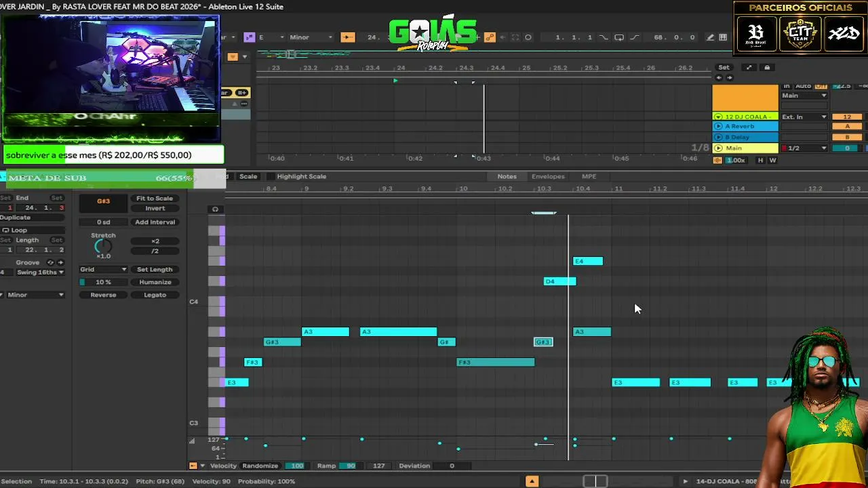Click the play icon on the A Reverb track
The width and height of the screenshot is (868, 488).
(718, 127)
